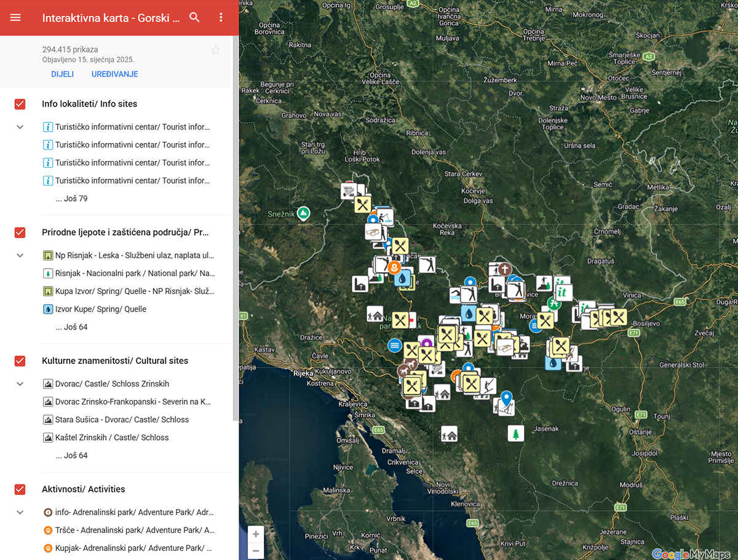Image resolution: width=738 pixels, height=560 pixels.
Task: Zoom out with the minus button
Action: tap(256, 550)
